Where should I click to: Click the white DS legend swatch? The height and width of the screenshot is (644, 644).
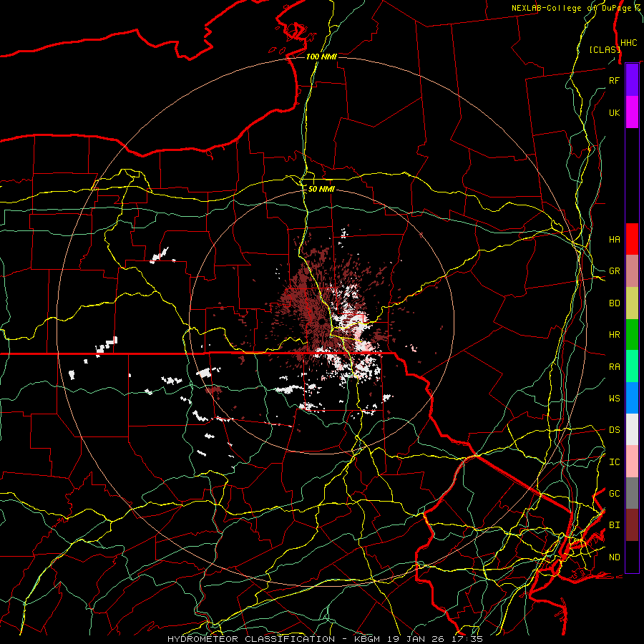click(632, 429)
